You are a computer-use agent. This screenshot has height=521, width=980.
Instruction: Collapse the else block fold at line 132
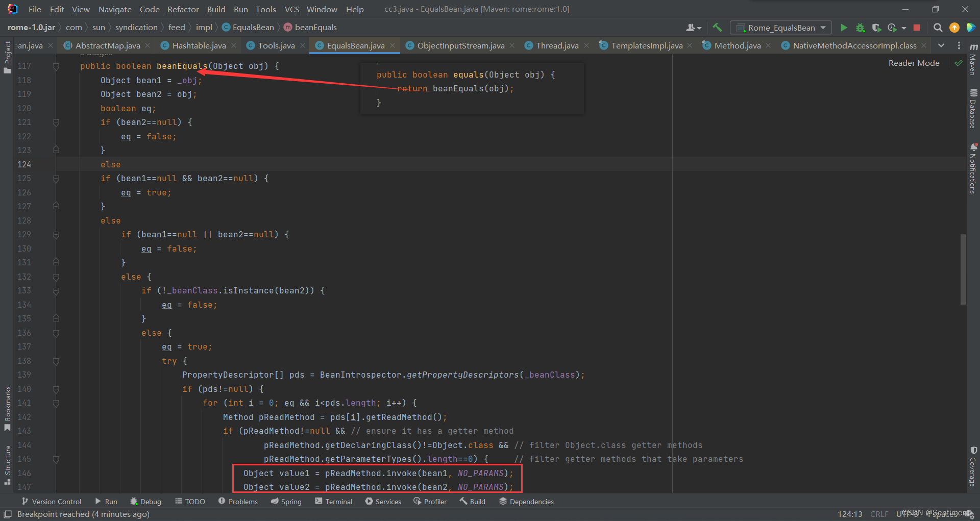[x=56, y=277]
